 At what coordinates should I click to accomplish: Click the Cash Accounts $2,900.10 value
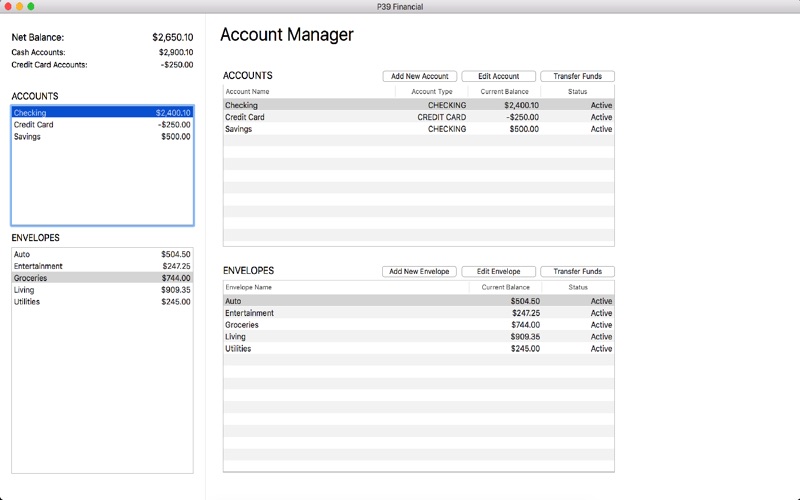[x=176, y=52]
